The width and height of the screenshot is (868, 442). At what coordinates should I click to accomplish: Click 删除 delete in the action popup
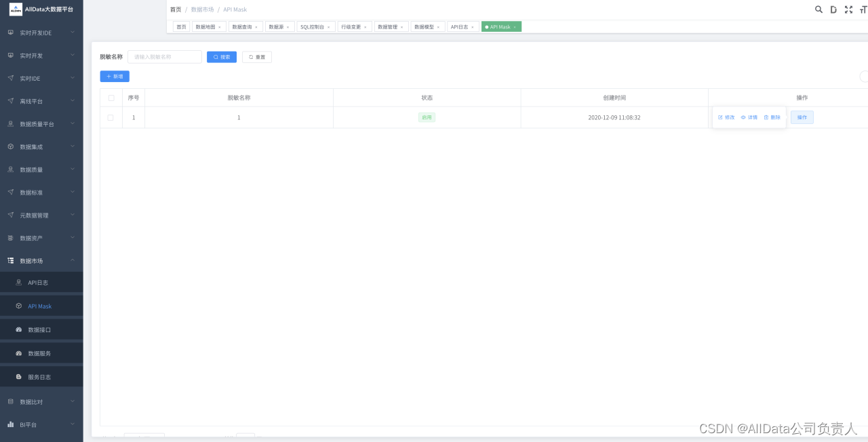click(x=772, y=117)
